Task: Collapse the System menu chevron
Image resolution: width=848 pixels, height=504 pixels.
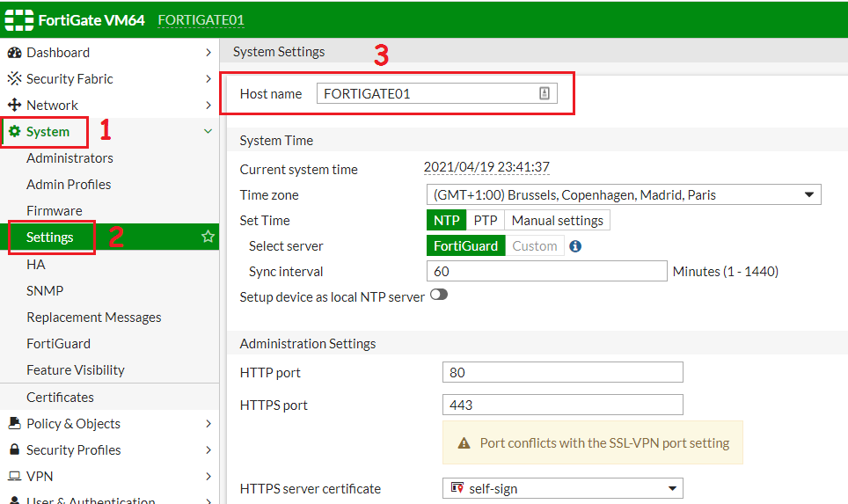Action: point(208,132)
